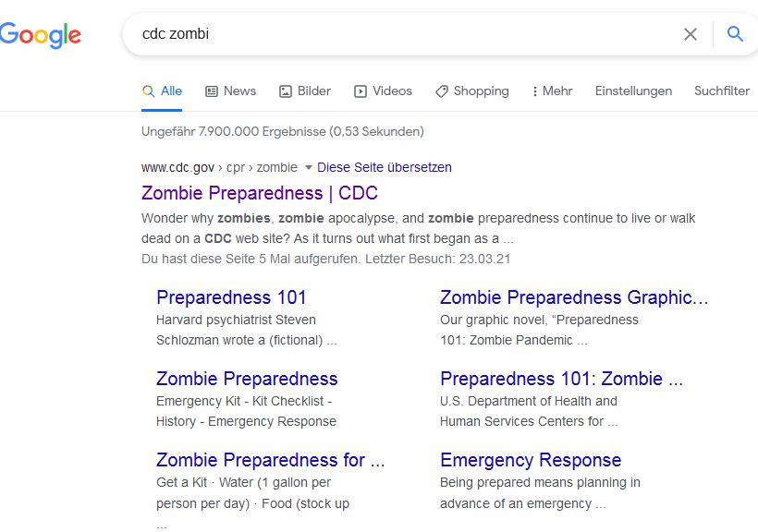Open Zombie Preparedness Graphic sitelink
Screen dimensions: 758x532
pyautogui.click(x=574, y=297)
